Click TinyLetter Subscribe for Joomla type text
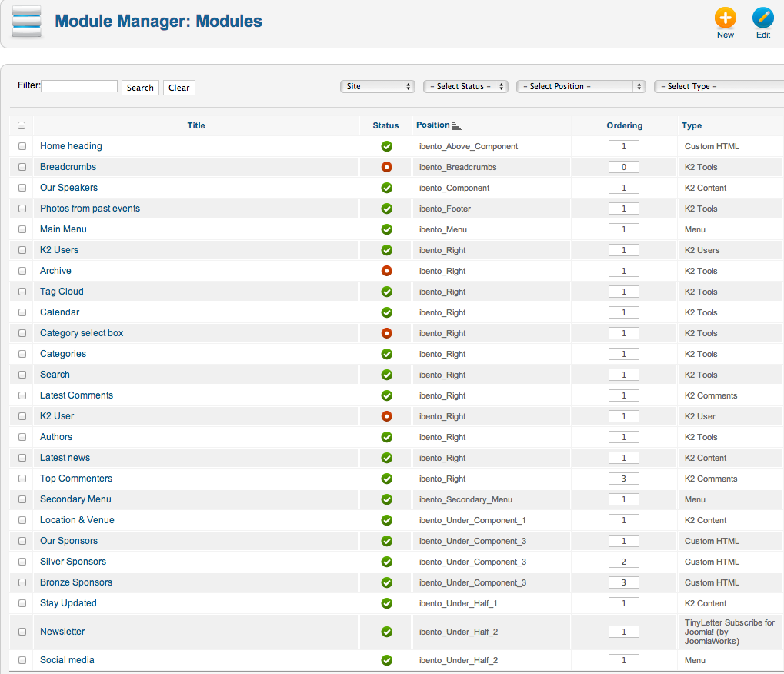 coord(729,632)
